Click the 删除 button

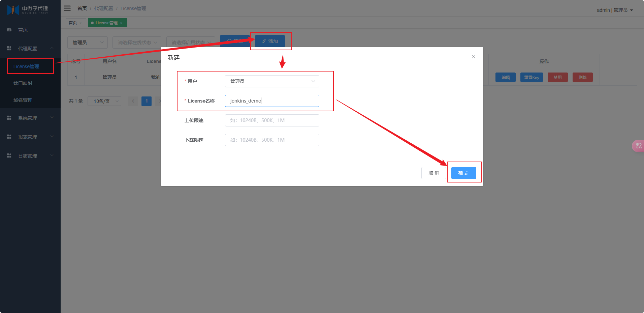coord(583,77)
